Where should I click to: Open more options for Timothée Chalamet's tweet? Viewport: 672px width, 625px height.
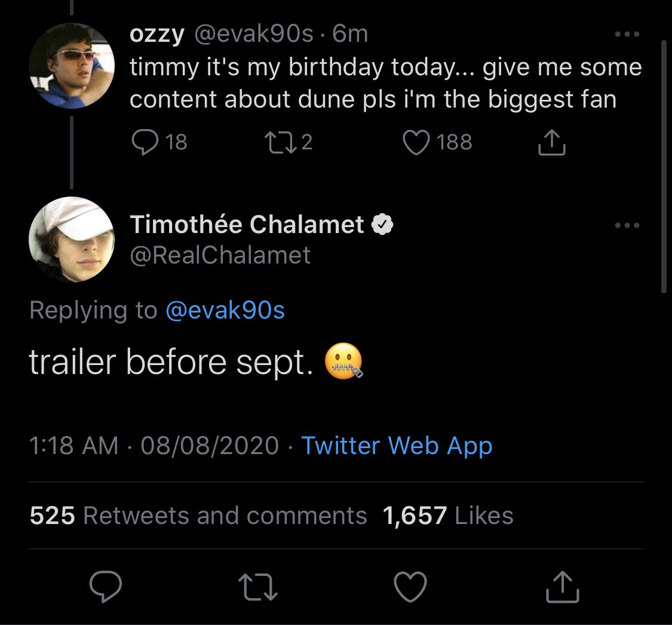click(627, 225)
